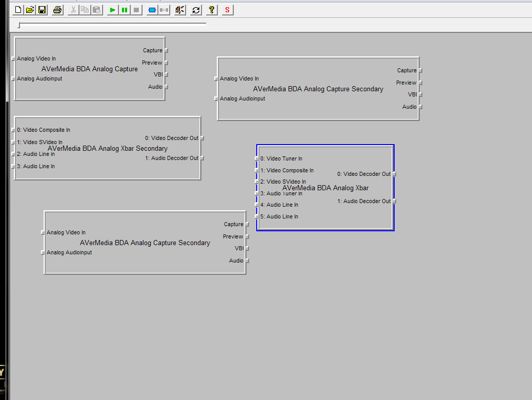The image size is (532, 400).
Task: Click the multicolor arrows toolbar icon
Action: pyautogui.click(x=180, y=10)
